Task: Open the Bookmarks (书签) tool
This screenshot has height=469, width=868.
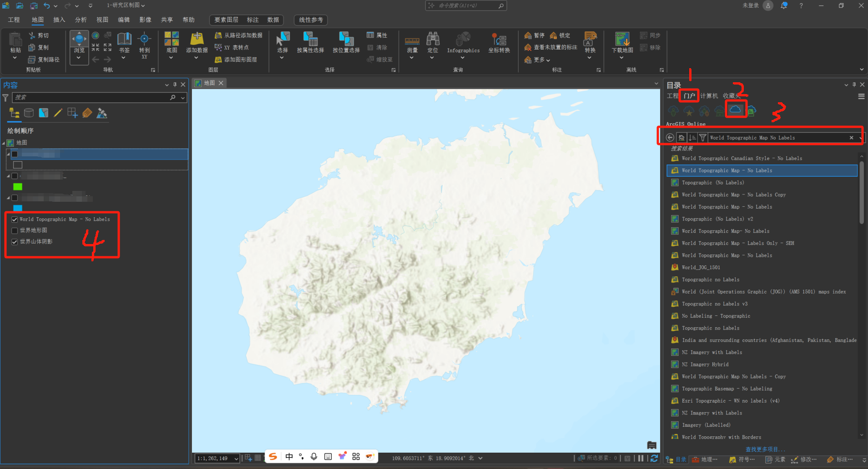Action: click(124, 40)
